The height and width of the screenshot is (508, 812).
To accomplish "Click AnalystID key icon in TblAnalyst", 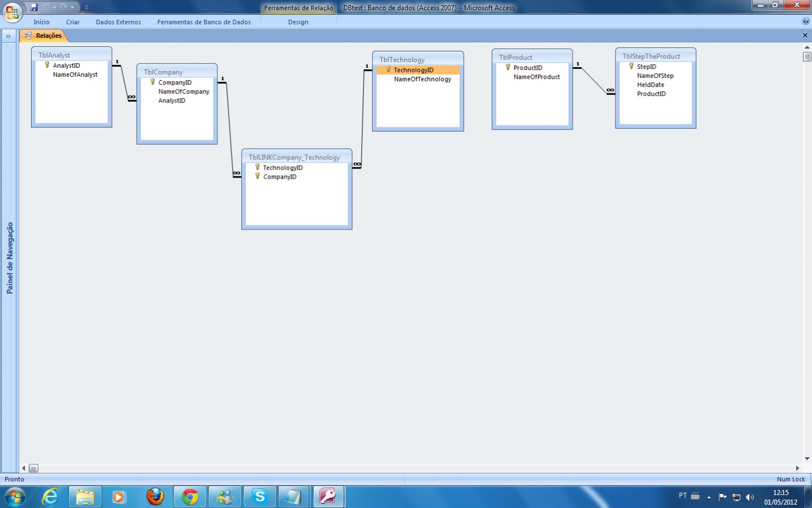I will pyautogui.click(x=47, y=65).
